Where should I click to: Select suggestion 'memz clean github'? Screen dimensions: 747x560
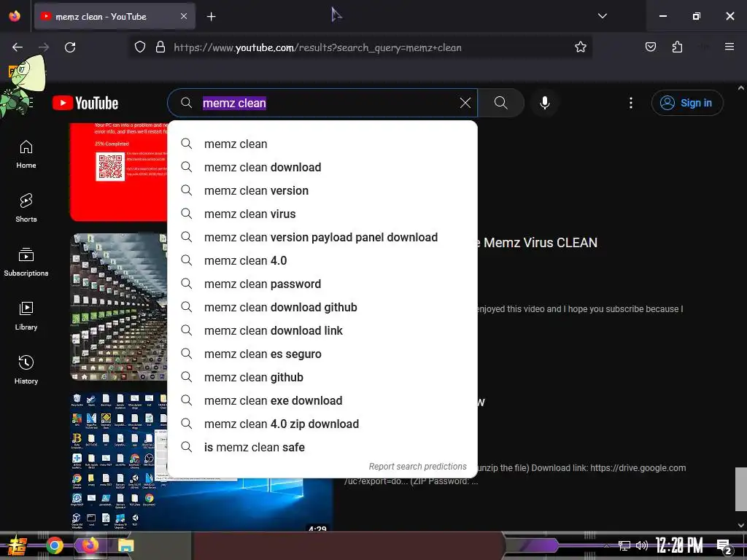coord(322,377)
